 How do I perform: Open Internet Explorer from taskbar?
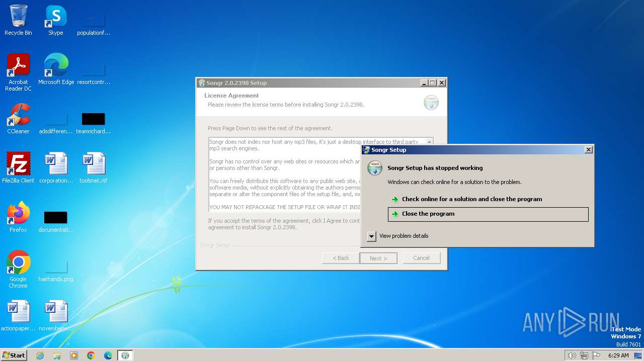tap(40, 355)
